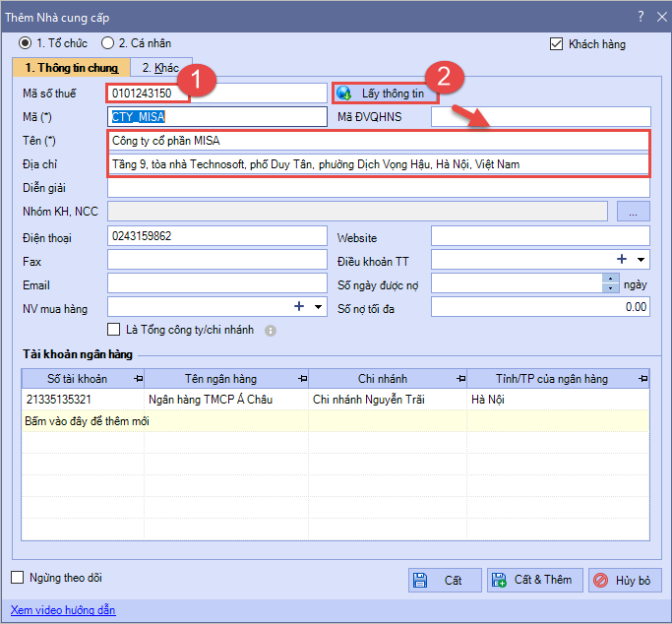Click the info icon beside Là Tổng công ty/chi nhánh
Screen dimensions: 672x624
click(x=271, y=331)
